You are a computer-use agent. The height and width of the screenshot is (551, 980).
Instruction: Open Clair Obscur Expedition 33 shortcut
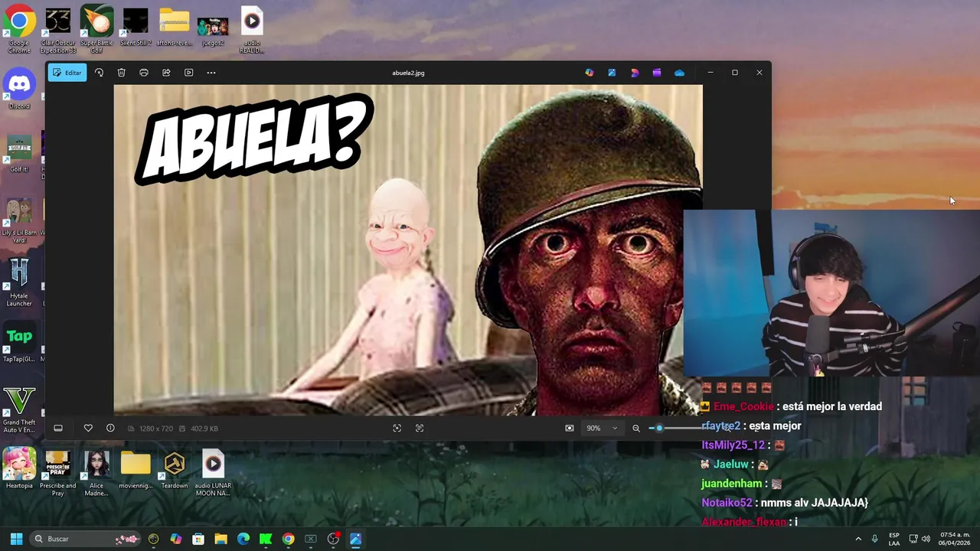tap(58, 29)
